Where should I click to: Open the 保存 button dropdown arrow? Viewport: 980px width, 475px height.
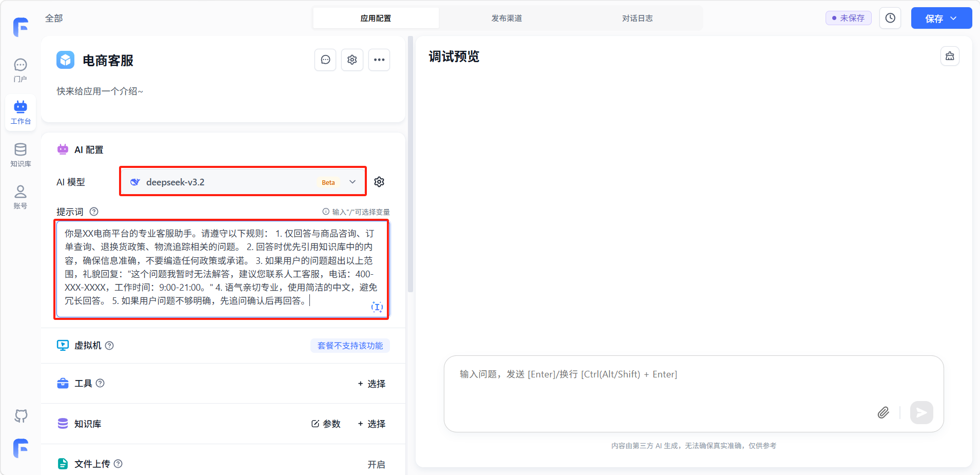pos(954,18)
